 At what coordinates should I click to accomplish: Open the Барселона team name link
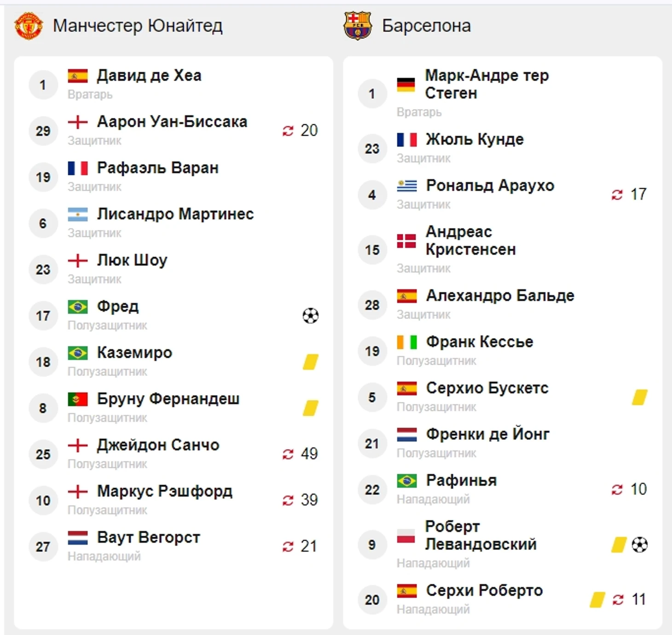click(426, 26)
